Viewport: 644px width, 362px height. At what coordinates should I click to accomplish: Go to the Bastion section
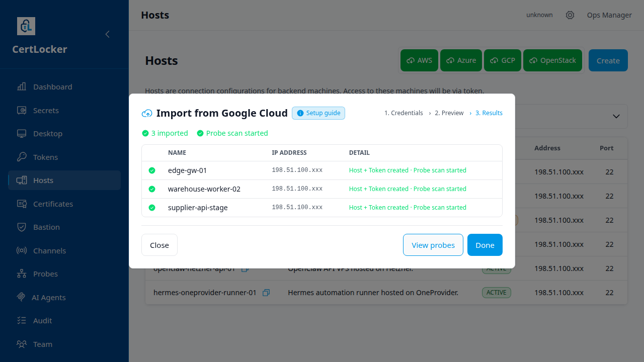pos(64,227)
